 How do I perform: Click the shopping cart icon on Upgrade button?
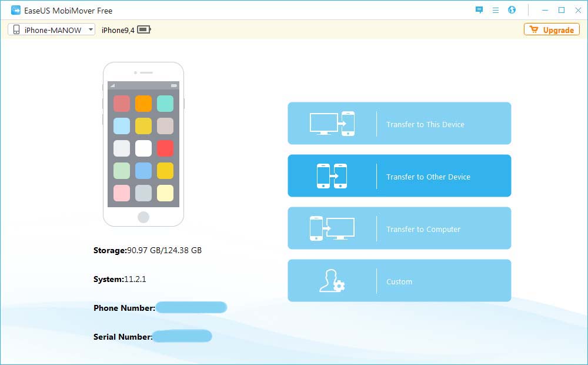click(x=534, y=29)
